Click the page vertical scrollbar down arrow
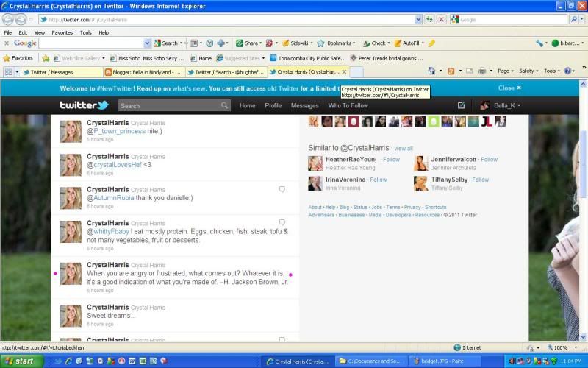 pos(583,337)
